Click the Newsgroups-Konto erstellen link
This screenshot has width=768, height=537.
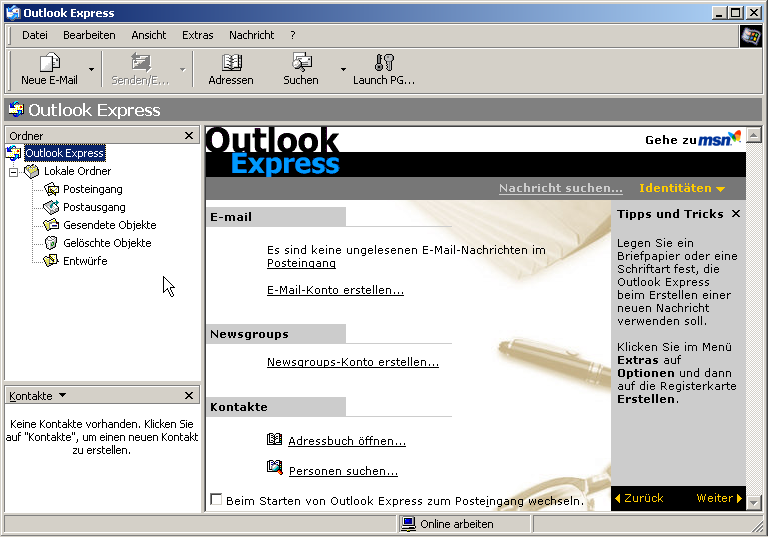coord(353,362)
